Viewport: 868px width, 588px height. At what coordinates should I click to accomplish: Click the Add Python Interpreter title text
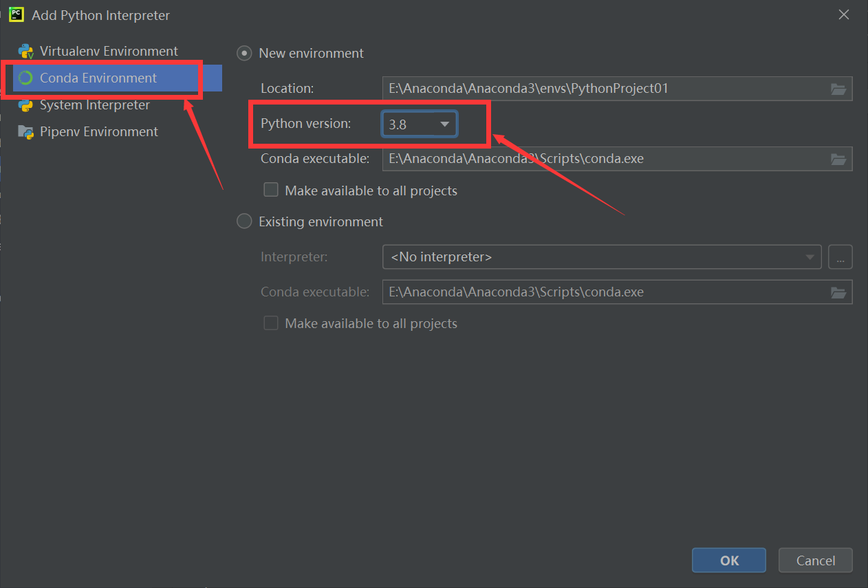(100, 15)
